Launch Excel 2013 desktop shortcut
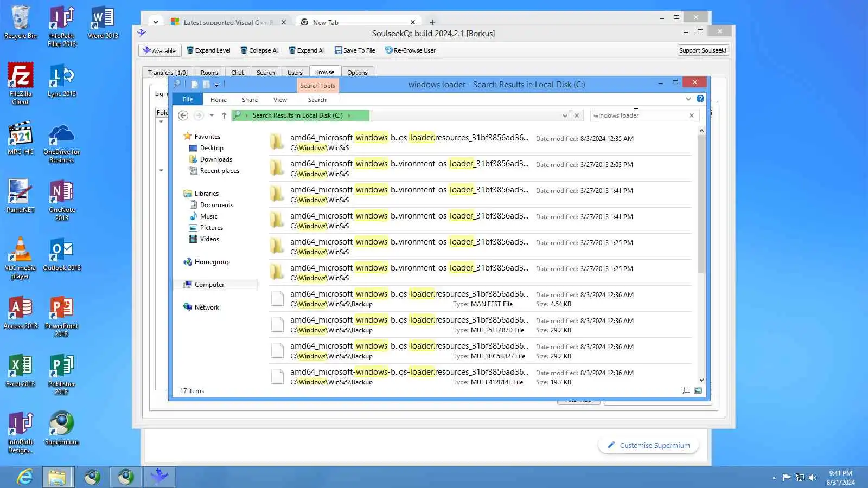This screenshot has height=488, width=868. click(21, 370)
